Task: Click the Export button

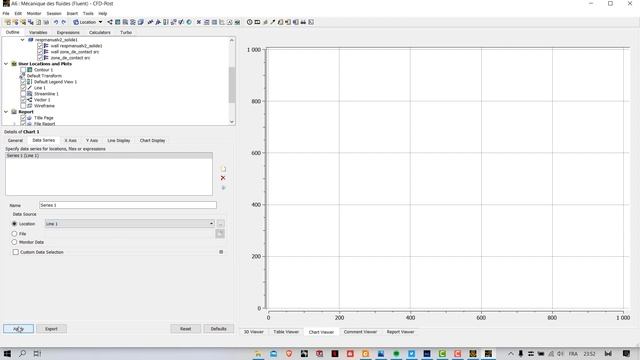Action: click(x=51, y=329)
